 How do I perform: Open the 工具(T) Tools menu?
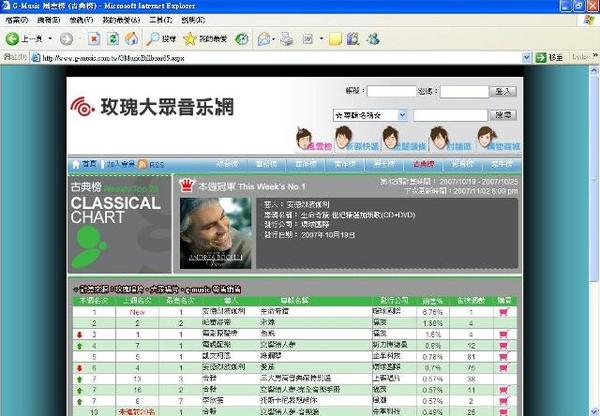(161, 20)
